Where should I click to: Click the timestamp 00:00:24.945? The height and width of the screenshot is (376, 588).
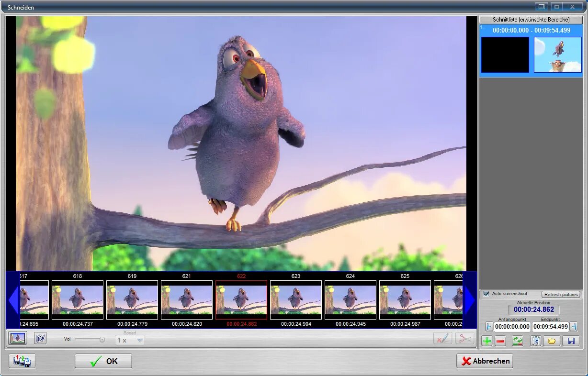click(351, 324)
